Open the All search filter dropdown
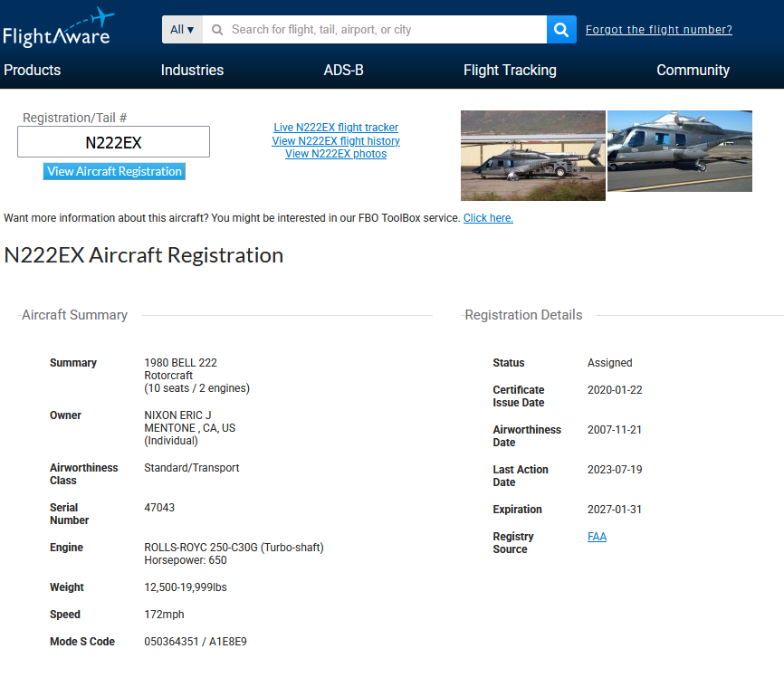 pos(182,30)
